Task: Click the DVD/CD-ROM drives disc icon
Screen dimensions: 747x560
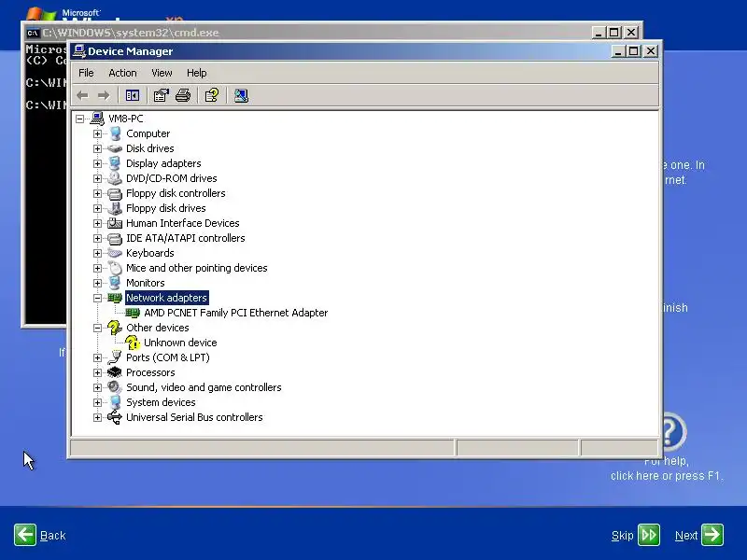Action: [115, 178]
